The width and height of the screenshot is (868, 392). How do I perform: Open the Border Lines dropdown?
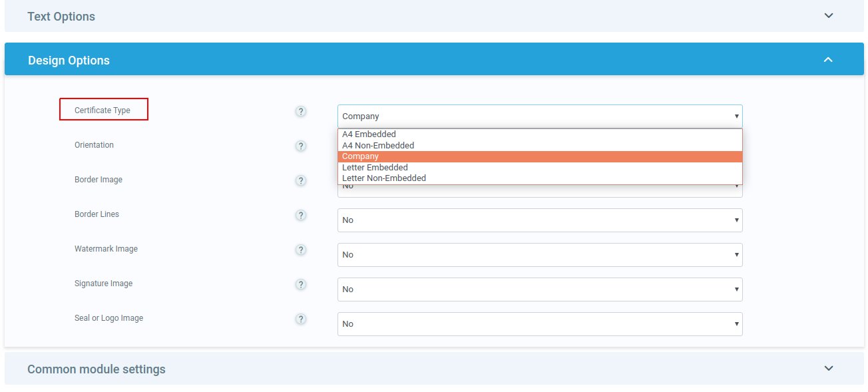(x=539, y=220)
